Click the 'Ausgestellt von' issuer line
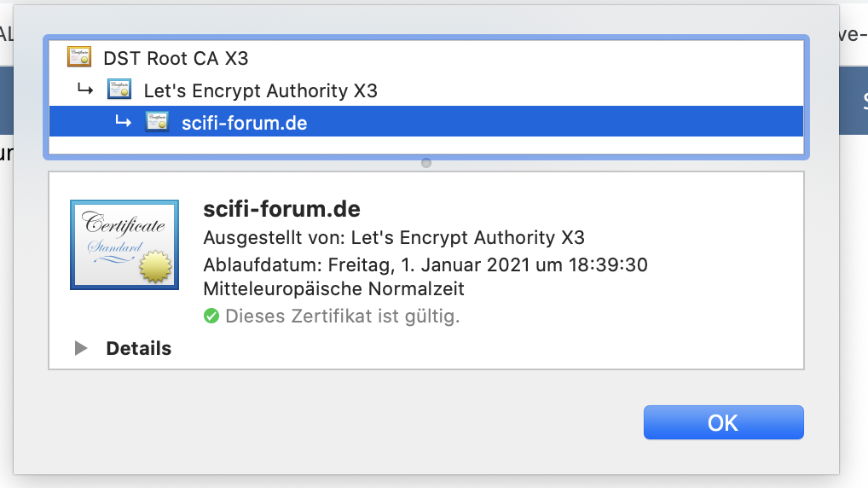Screen dimensions: 868x488 tap(394, 237)
